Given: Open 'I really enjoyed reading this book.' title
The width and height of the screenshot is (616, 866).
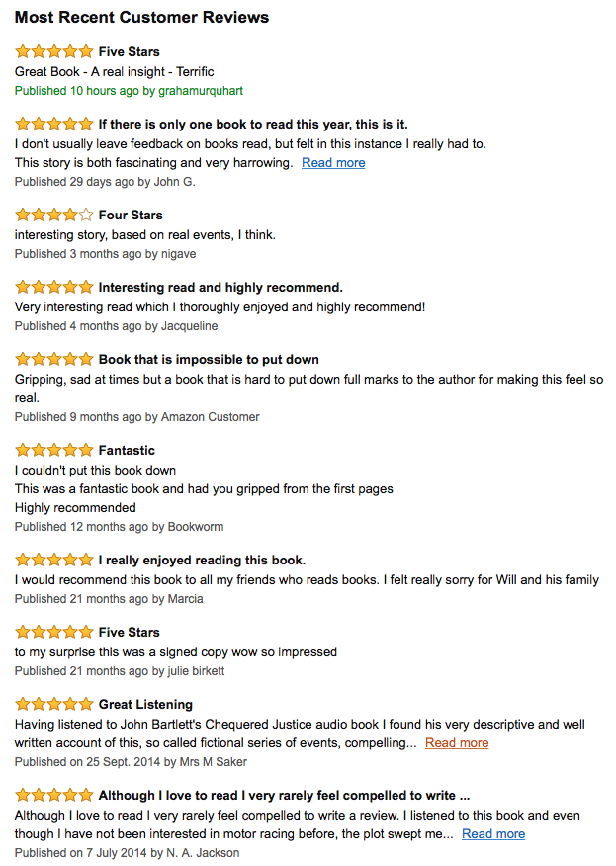Looking at the screenshot, I should pyautogui.click(x=202, y=561).
